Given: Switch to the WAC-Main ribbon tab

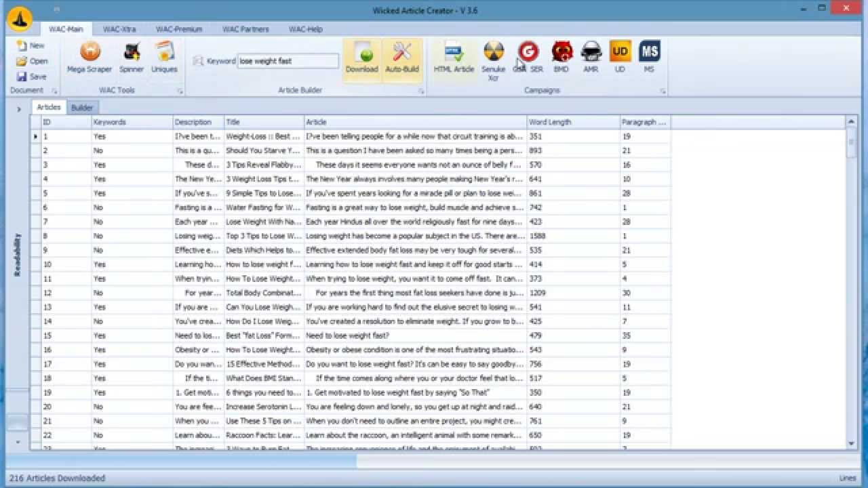Looking at the screenshot, I should [66, 29].
